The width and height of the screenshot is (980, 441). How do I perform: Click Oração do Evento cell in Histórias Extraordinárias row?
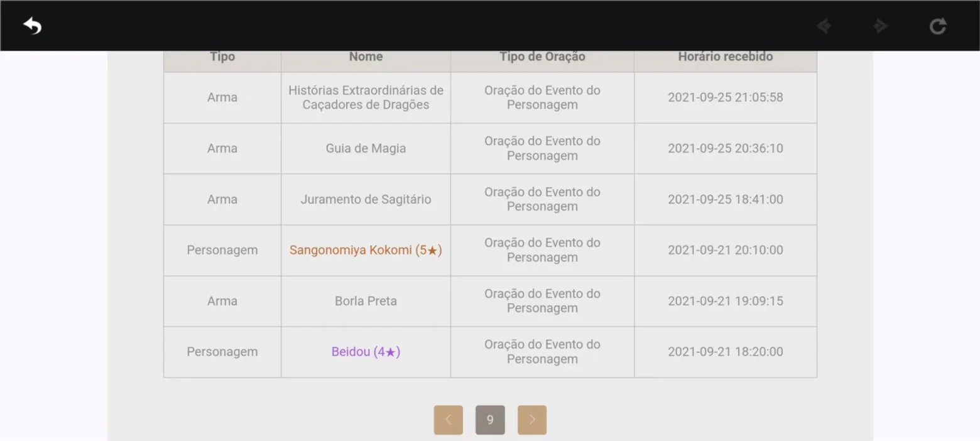[542, 97]
